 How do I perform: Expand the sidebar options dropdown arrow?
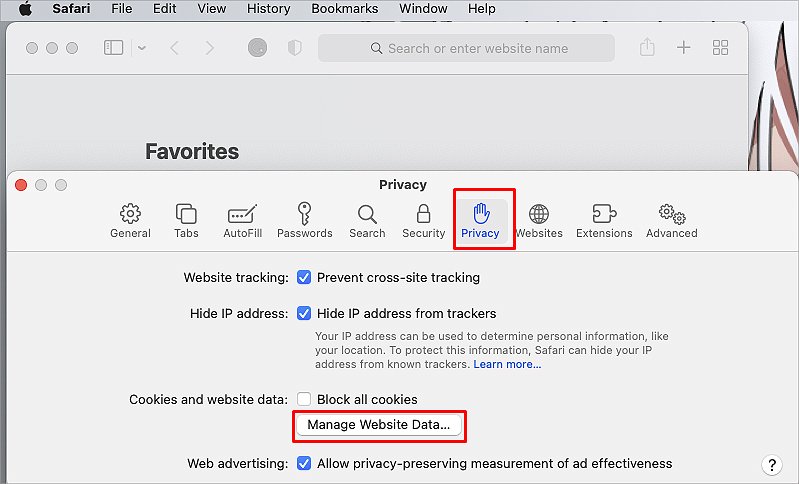pyautogui.click(x=141, y=48)
